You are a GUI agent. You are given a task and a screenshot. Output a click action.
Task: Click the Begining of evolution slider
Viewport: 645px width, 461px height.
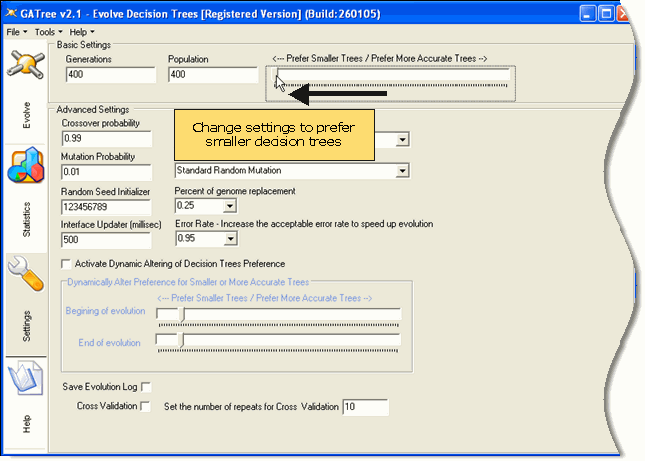[278, 317]
